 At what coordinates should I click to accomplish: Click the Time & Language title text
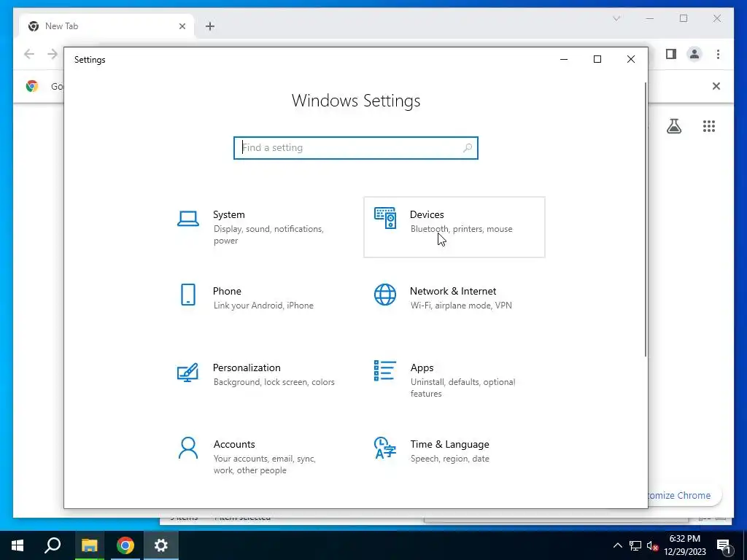449,444
